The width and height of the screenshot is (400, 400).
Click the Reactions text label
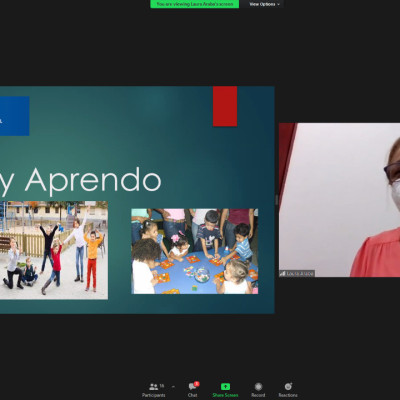tap(288, 395)
